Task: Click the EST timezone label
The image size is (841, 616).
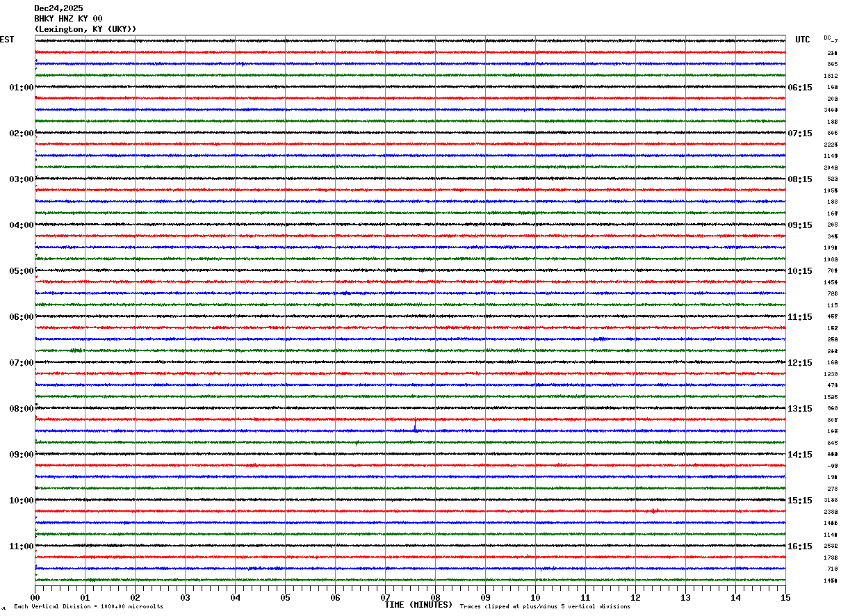Action: coord(7,40)
